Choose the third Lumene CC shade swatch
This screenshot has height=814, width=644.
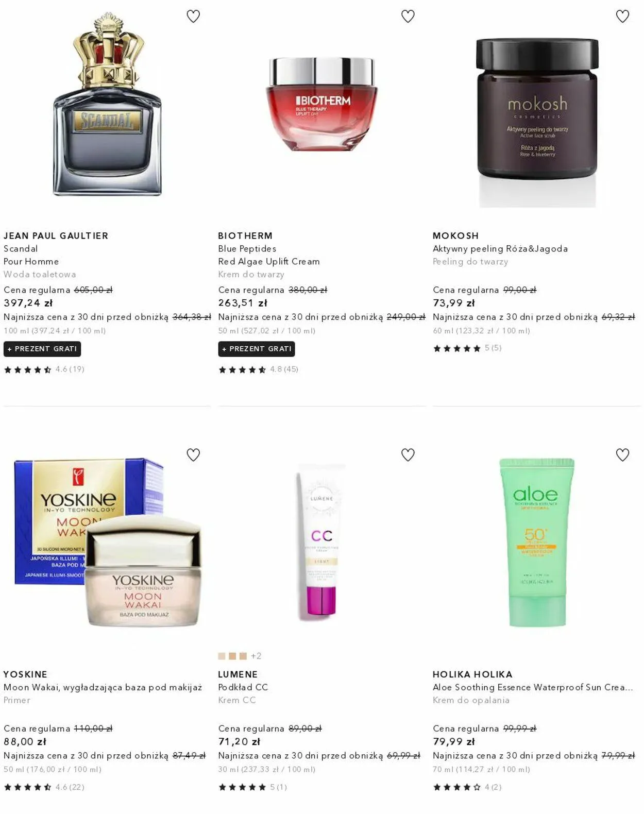(243, 656)
